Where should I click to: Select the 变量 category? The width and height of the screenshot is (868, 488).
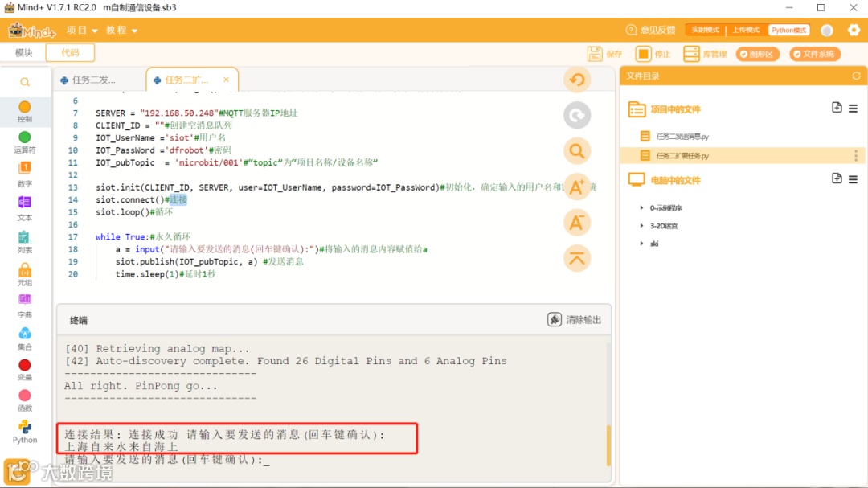point(24,370)
